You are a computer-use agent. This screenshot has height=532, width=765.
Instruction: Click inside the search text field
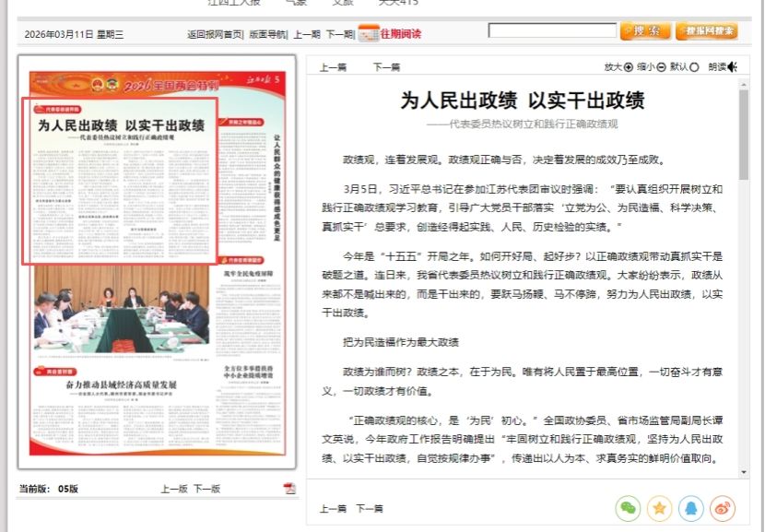coord(552,30)
